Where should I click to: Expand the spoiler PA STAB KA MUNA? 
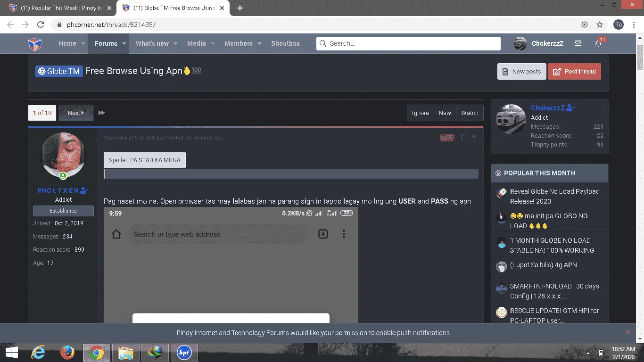145,160
